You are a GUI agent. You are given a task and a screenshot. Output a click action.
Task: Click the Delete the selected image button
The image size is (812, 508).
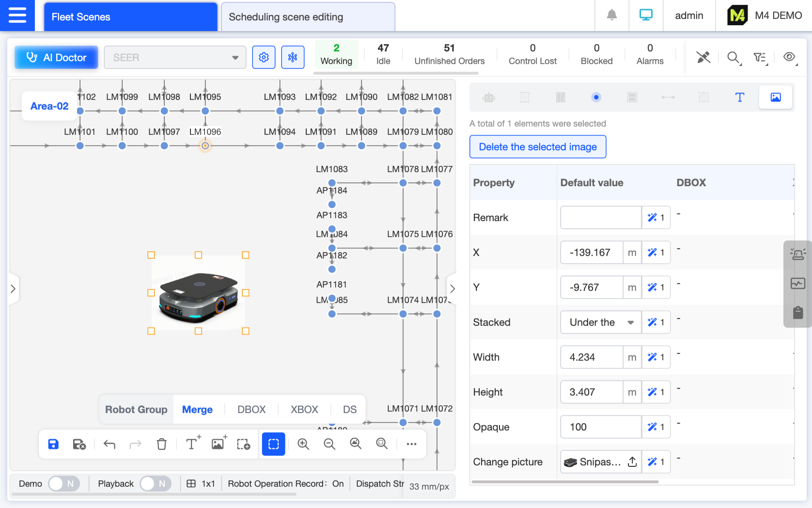pos(537,146)
